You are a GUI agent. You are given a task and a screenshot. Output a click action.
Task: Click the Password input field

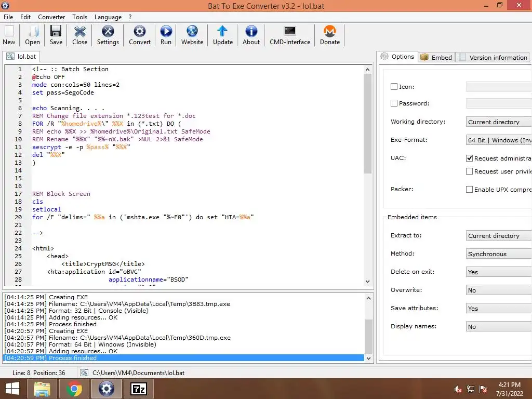pyautogui.click(x=499, y=103)
